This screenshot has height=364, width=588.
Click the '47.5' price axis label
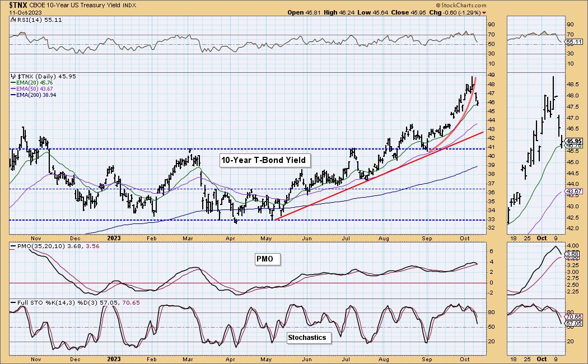pyautogui.click(x=573, y=107)
